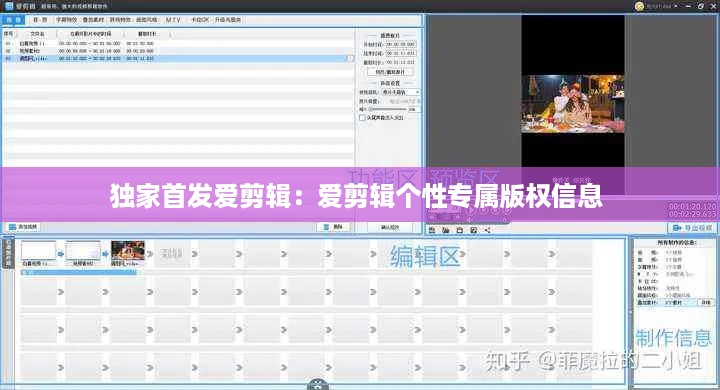Click the 爱剪辑 app logo in title bar
The height and width of the screenshot is (390, 720).
[x=9, y=6]
